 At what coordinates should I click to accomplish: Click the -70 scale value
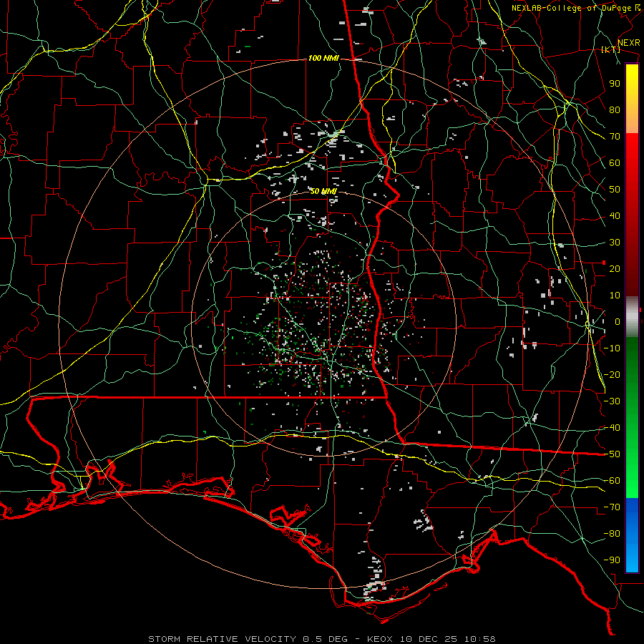point(612,507)
